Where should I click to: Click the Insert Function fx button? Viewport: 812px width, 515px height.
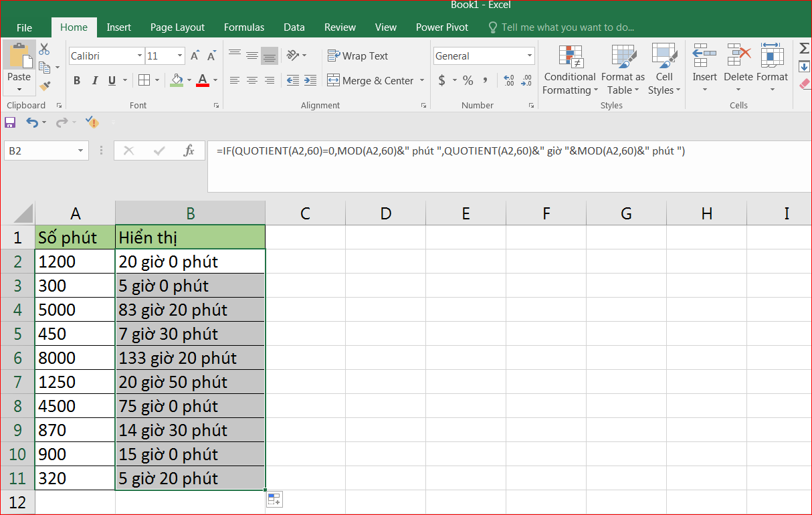(x=189, y=150)
